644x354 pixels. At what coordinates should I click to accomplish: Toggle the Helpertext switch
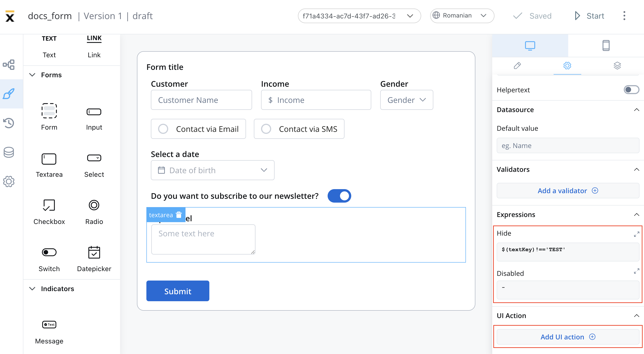(631, 90)
